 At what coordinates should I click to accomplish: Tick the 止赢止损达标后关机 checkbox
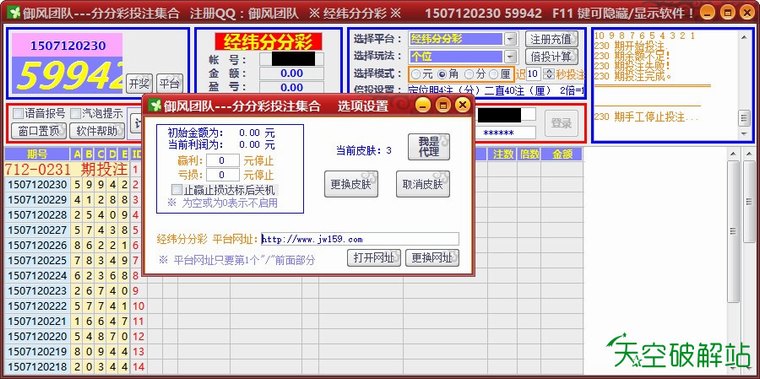[x=177, y=190]
